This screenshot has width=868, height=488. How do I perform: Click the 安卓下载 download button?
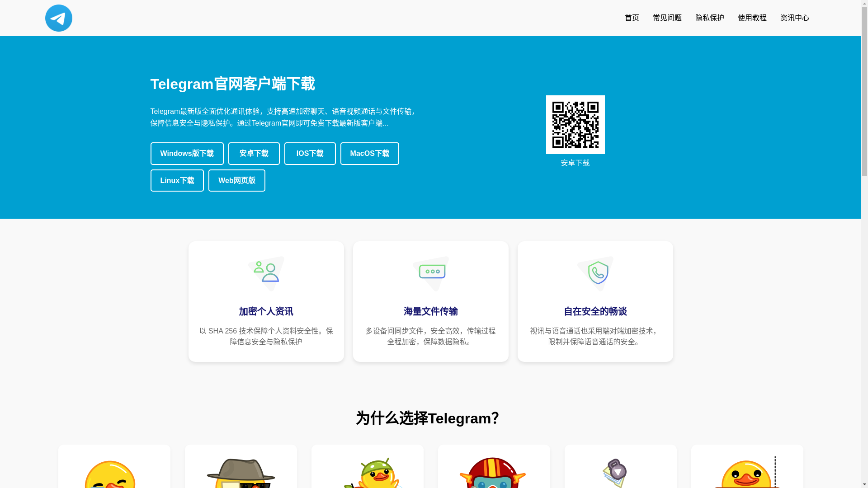(254, 154)
